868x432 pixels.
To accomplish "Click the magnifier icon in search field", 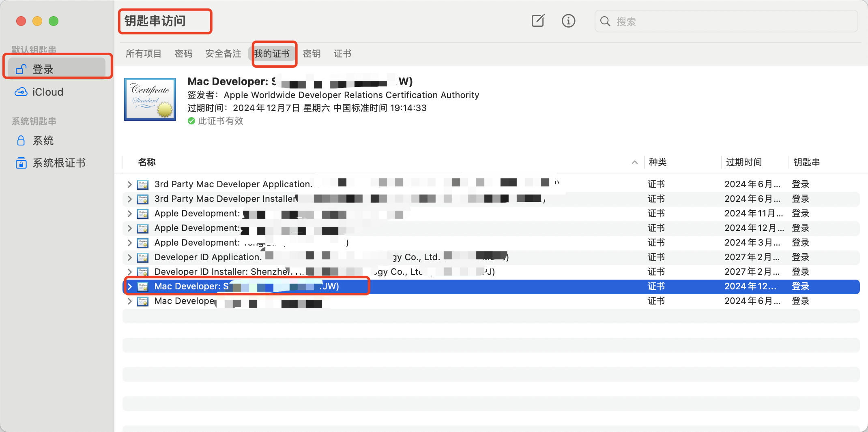I will tap(605, 21).
